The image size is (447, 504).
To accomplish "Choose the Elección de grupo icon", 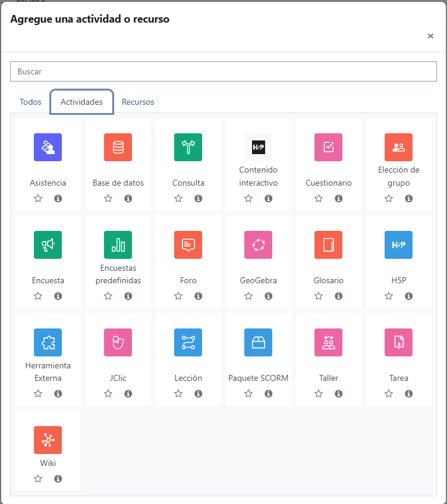I will pos(398,147).
